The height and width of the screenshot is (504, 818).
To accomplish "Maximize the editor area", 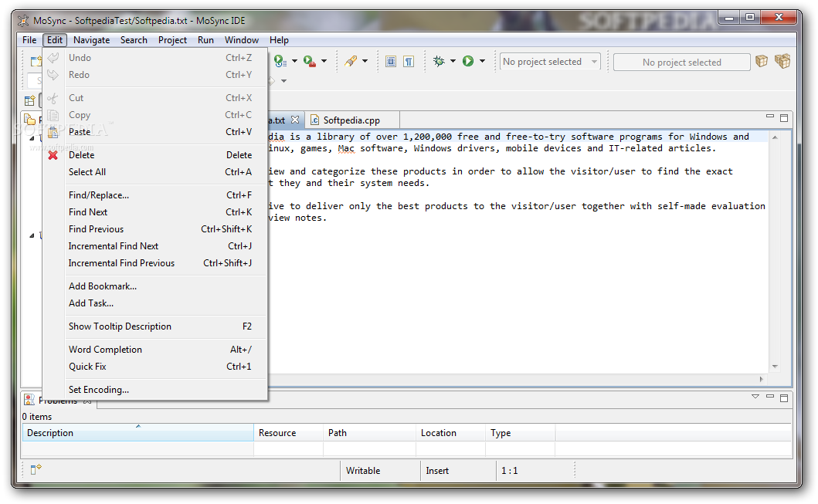I will 783,118.
